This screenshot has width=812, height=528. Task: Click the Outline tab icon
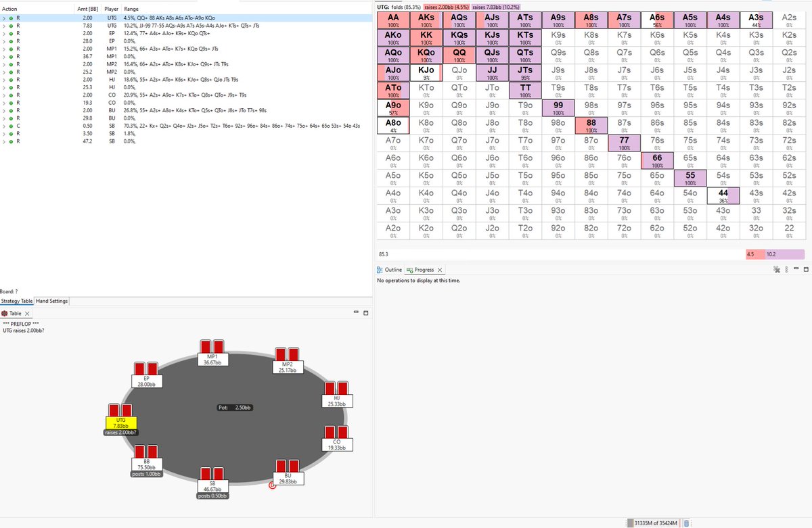[380, 270]
